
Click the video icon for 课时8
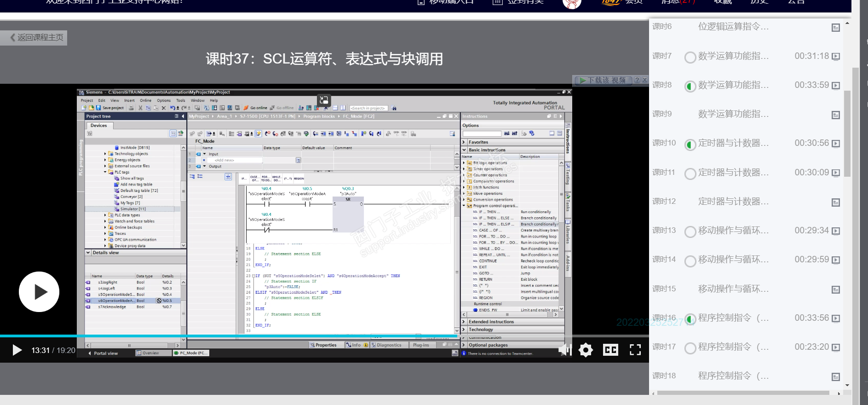point(836,86)
